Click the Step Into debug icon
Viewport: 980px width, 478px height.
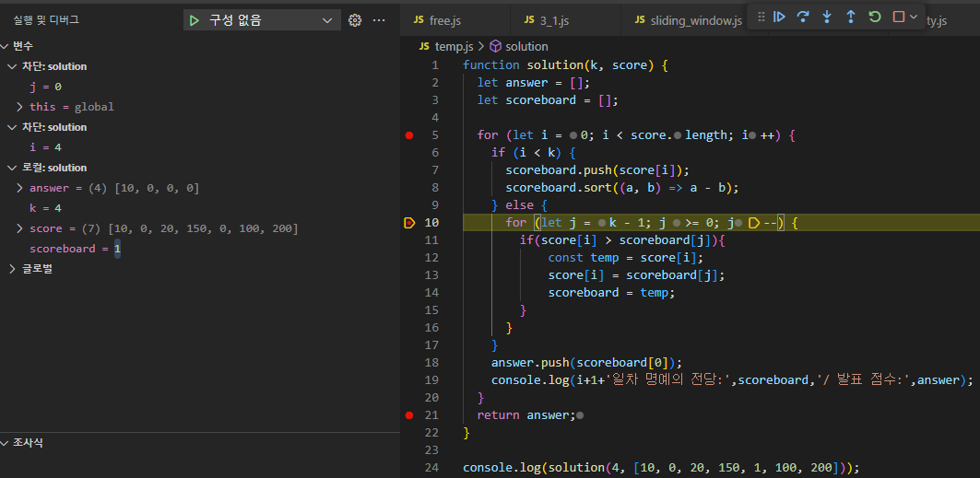tap(827, 17)
